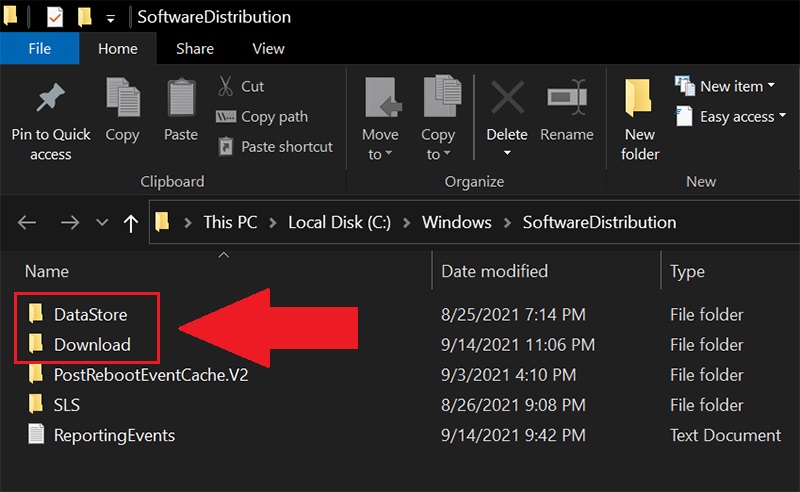Click the Rename icon
800x492 pixels.
[567, 100]
